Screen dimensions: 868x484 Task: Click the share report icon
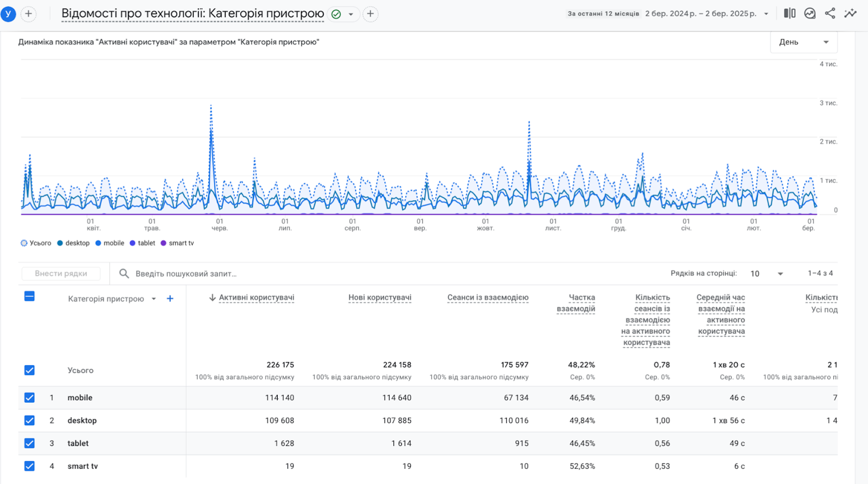[x=830, y=14]
